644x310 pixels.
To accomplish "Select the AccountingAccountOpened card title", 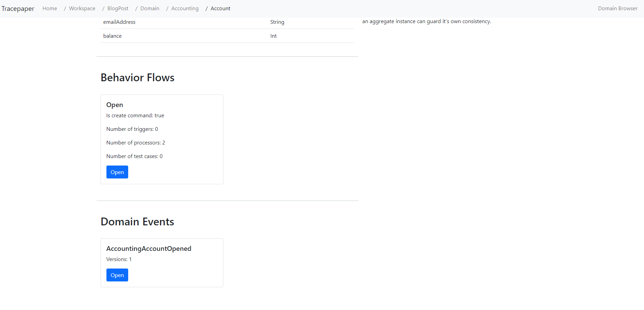I will [x=149, y=248].
